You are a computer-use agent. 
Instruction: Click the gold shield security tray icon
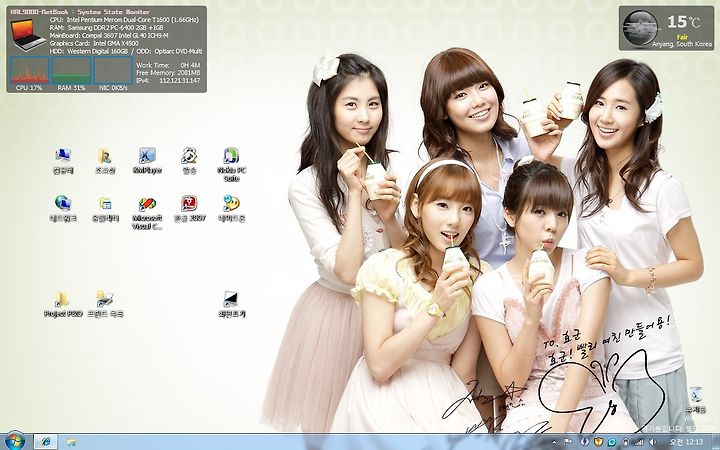coord(598,442)
